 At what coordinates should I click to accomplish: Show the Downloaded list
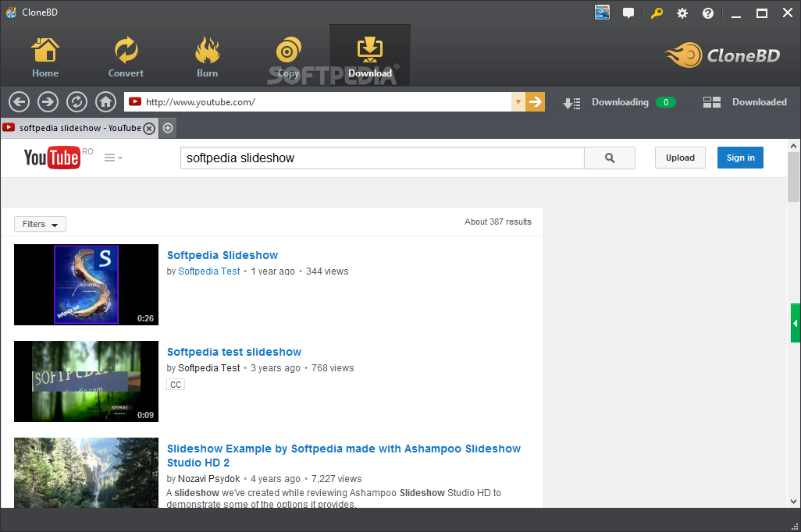[x=759, y=102]
